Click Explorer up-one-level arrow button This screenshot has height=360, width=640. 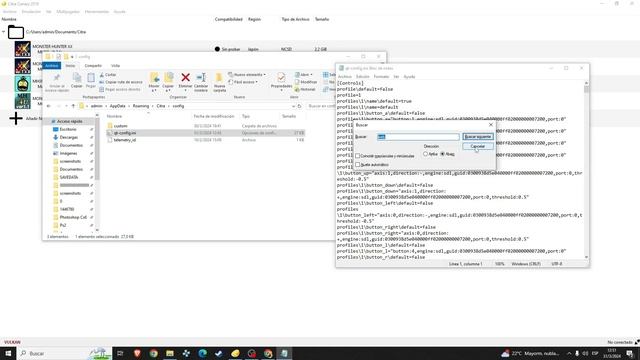(x=73, y=106)
